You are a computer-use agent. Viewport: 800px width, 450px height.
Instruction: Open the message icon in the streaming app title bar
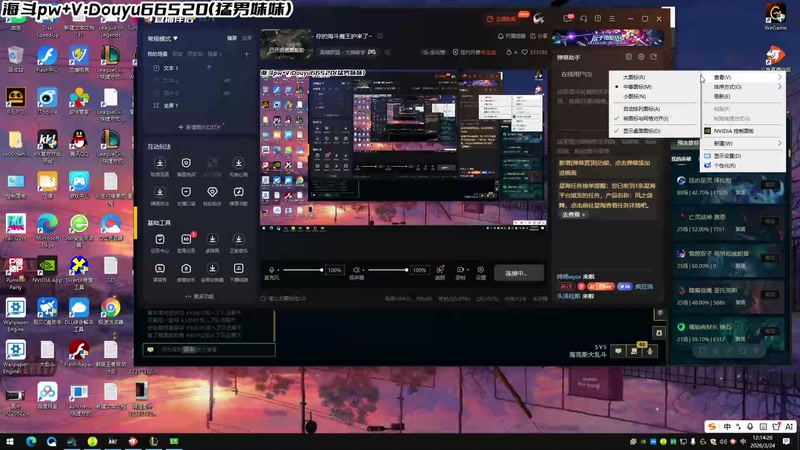(567, 18)
